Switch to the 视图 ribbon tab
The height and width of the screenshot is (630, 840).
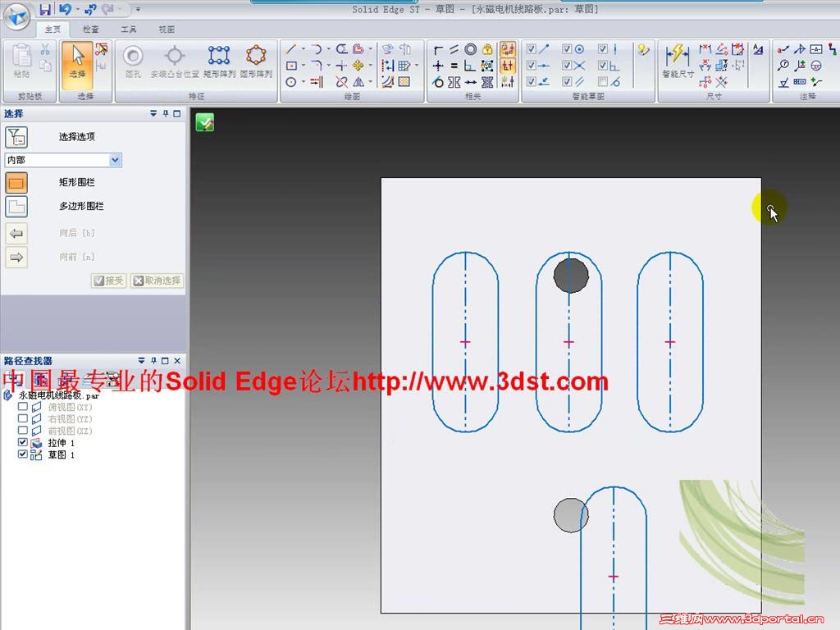(166, 29)
